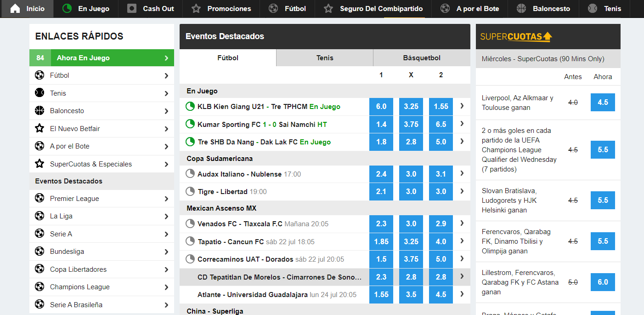Click the star icon beside Promociones
644x315 pixels.
(x=196, y=8)
